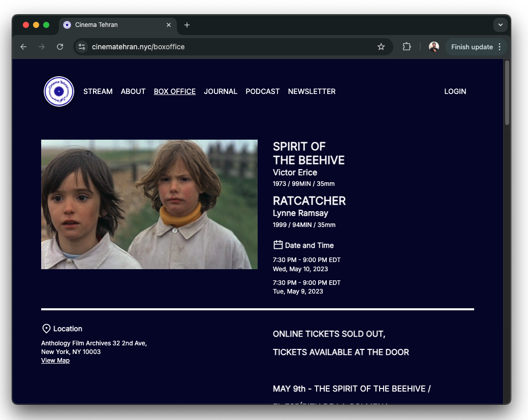Click the 'Location' heading text
The height and width of the screenshot is (420, 528).
point(68,329)
